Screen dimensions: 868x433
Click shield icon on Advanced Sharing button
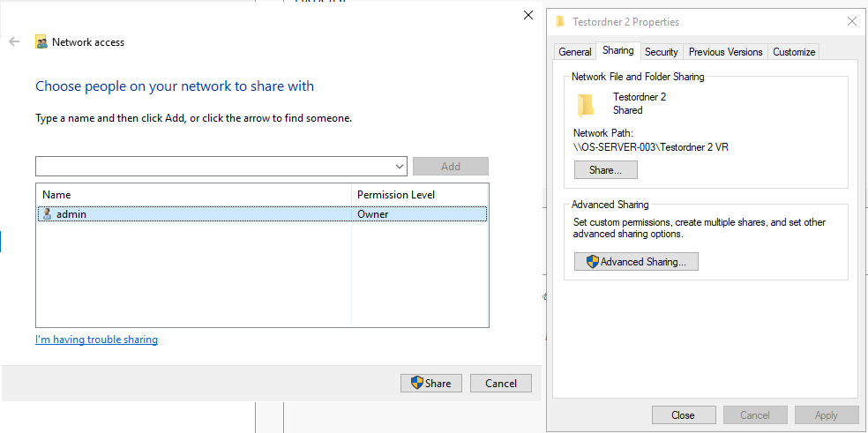tap(592, 262)
